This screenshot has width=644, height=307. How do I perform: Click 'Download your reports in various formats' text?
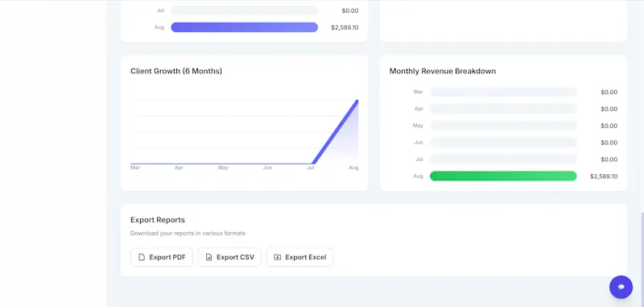pos(188,234)
